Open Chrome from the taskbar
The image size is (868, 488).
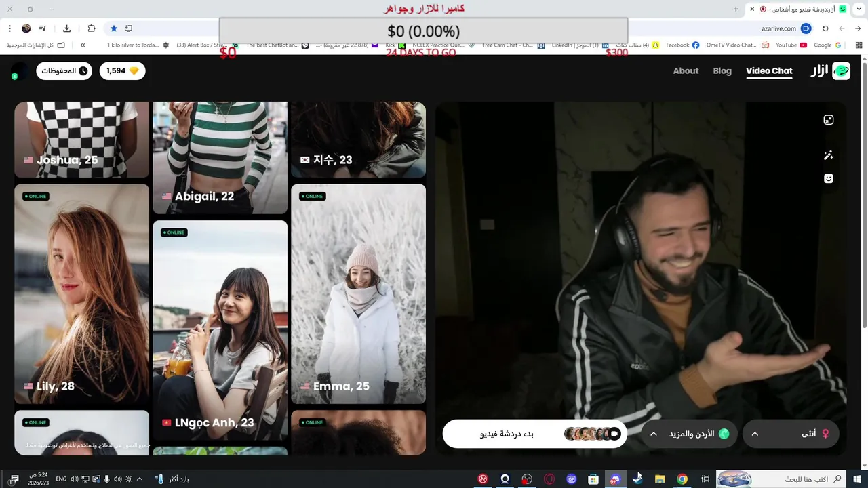coord(682,479)
